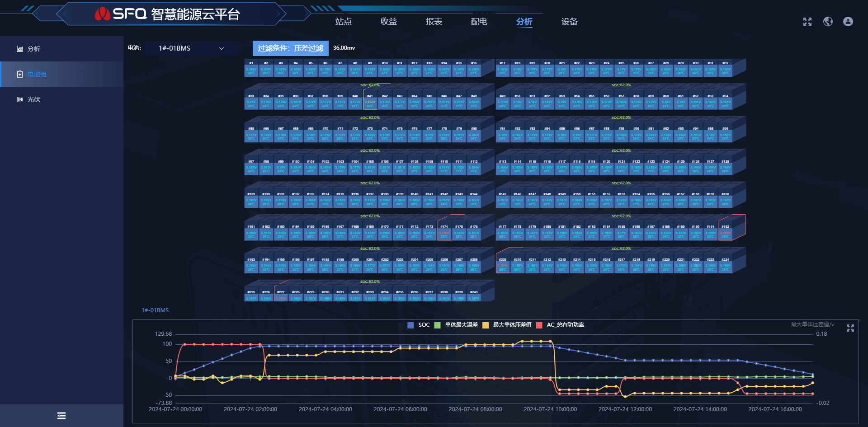
Task: Select battery cell #160
Action: 725,199
